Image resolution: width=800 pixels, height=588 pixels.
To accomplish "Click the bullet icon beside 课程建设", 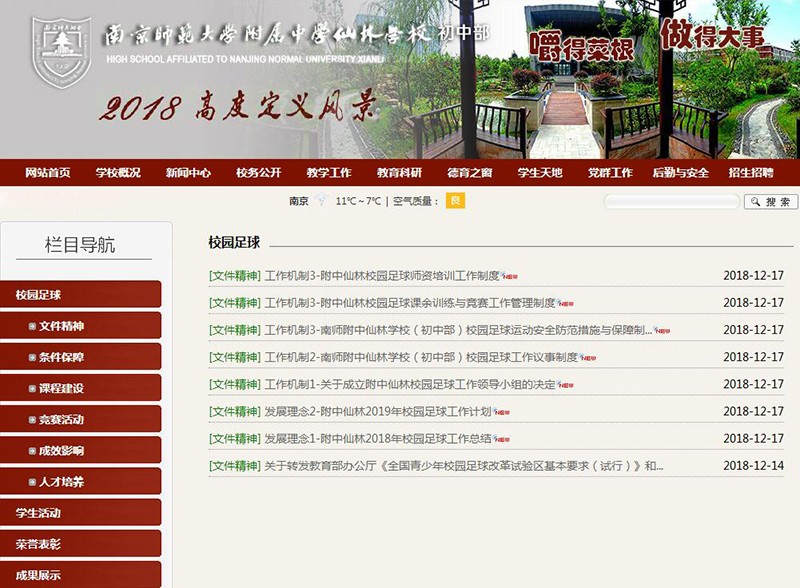I will tap(32, 388).
